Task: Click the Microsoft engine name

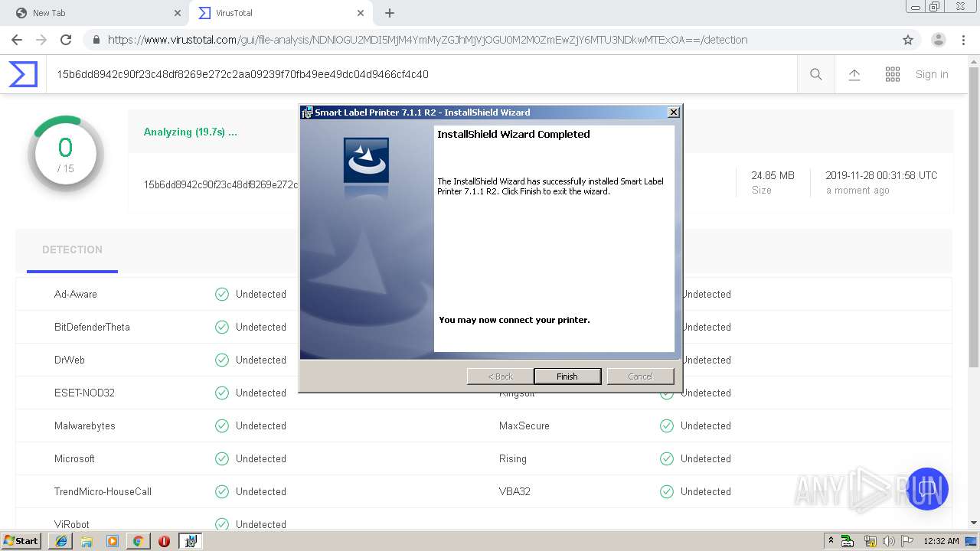Action: click(x=74, y=458)
